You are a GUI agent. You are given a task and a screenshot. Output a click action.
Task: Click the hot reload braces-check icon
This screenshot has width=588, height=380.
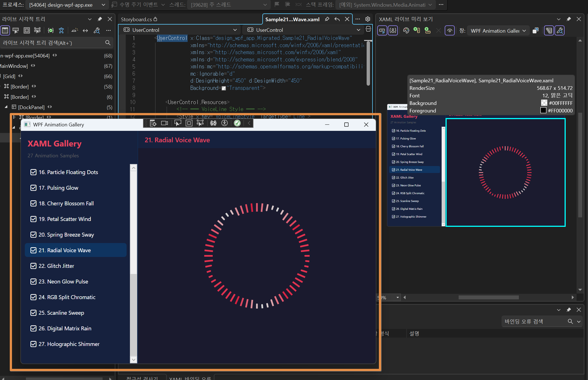(50, 30)
